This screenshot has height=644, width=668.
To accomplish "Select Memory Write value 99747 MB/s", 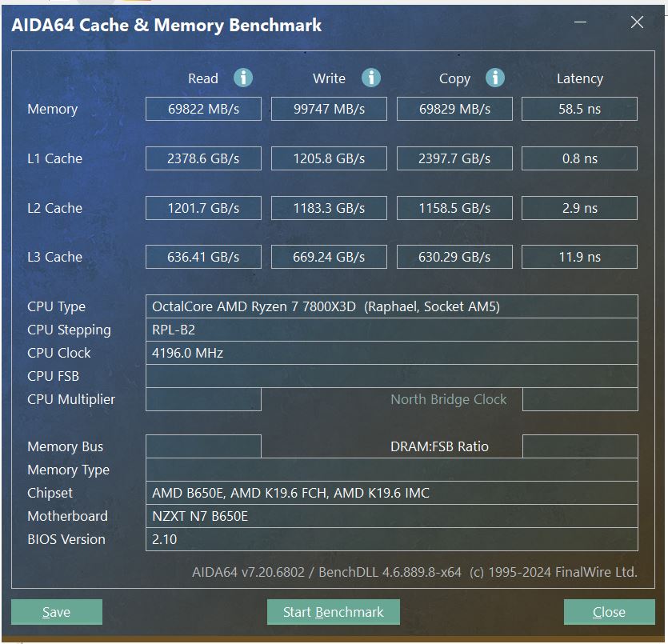I will coord(329,109).
